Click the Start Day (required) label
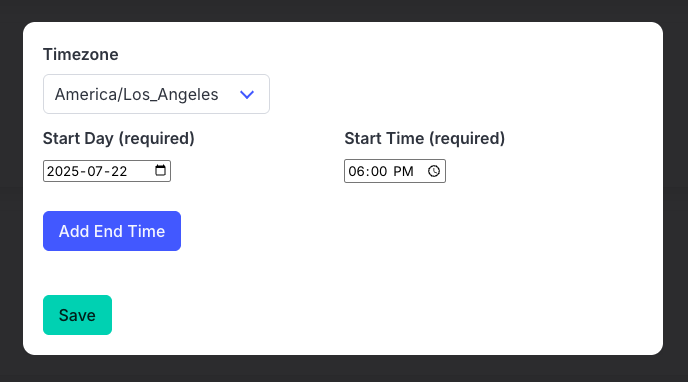This screenshot has height=382, width=688. tap(118, 138)
